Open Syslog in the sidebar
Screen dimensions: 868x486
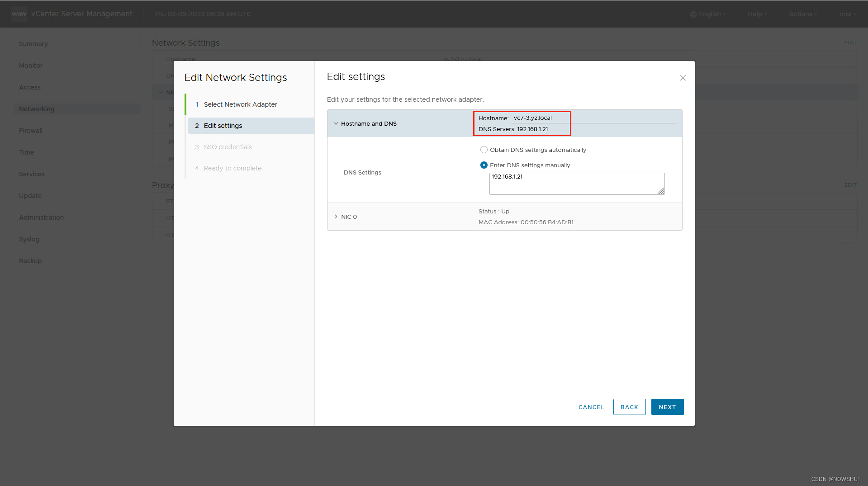coord(29,239)
